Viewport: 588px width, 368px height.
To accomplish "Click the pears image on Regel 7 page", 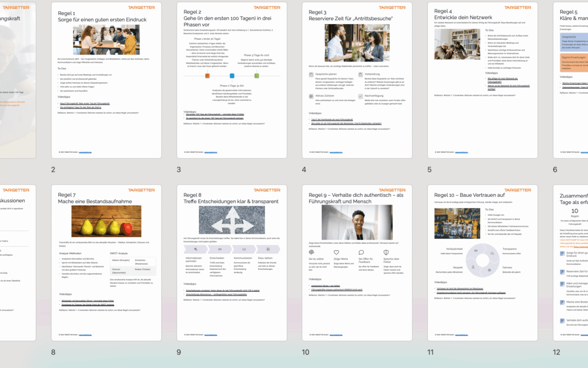I will click(106, 221).
